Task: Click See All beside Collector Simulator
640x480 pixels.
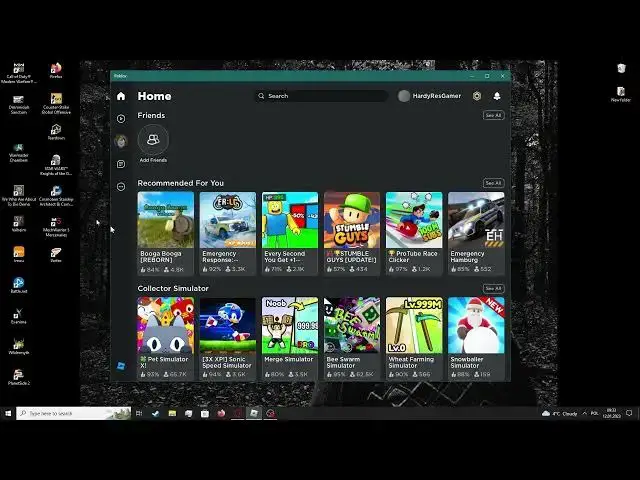Action: click(x=493, y=289)
